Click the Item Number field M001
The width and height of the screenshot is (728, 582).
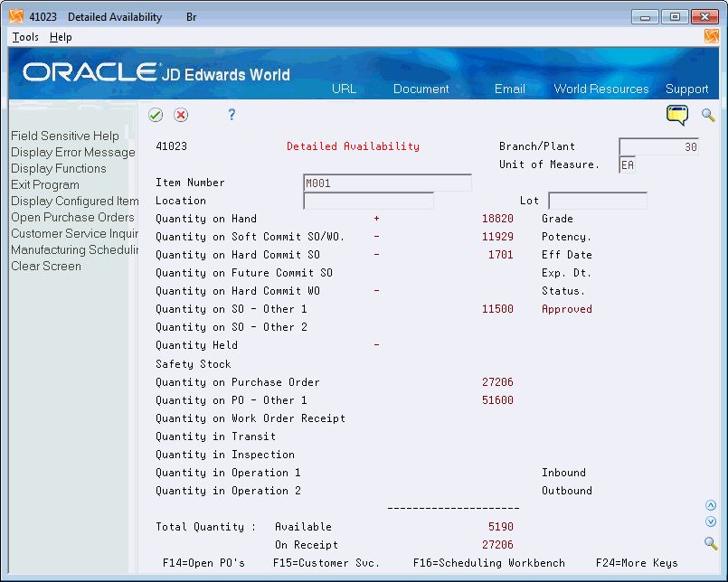point(387,183)
